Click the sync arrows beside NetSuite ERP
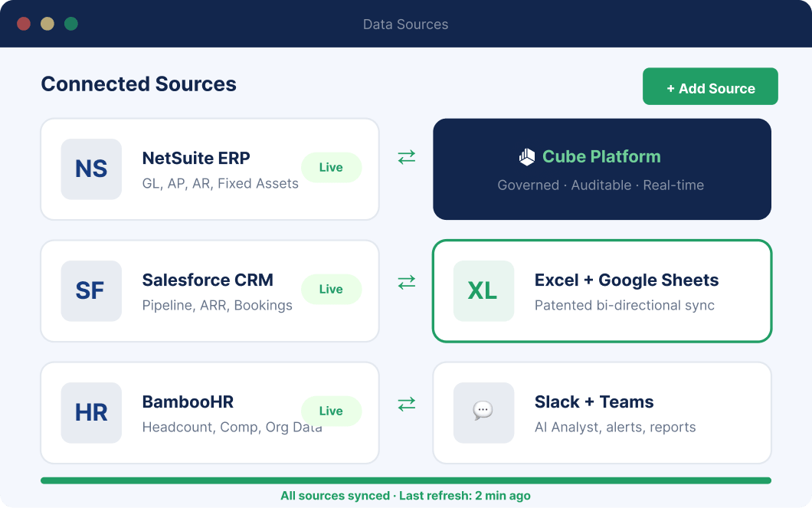Viewport: 812px width, 508px height. click(x=407, y=157)
